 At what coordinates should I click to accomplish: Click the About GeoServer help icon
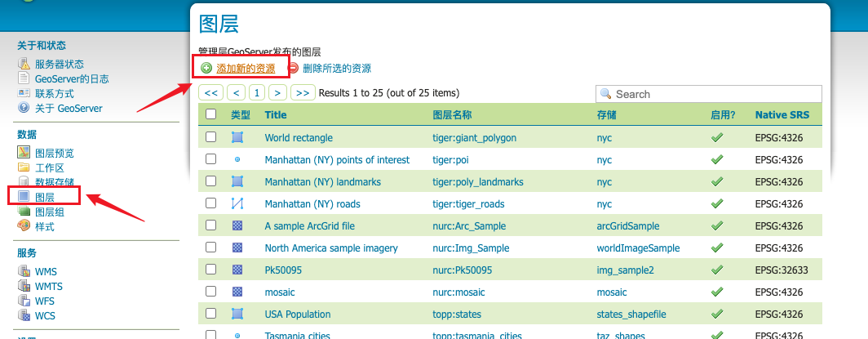point(23,108)
